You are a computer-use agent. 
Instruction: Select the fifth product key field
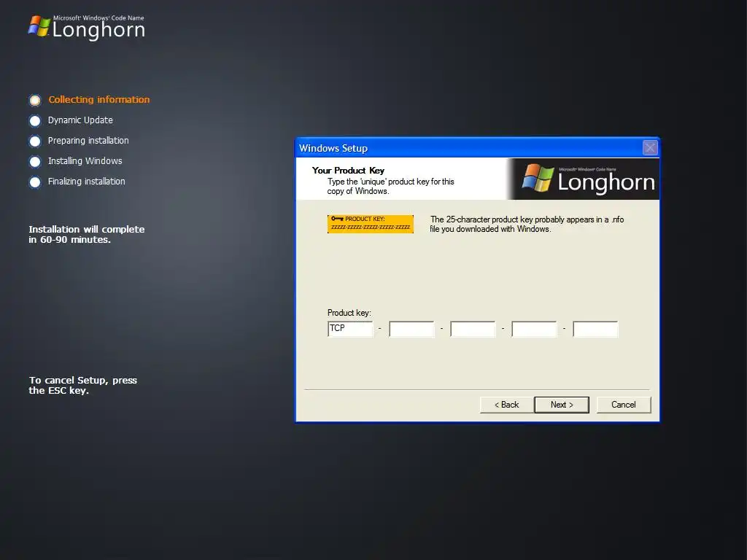click(x=595, y=329)
